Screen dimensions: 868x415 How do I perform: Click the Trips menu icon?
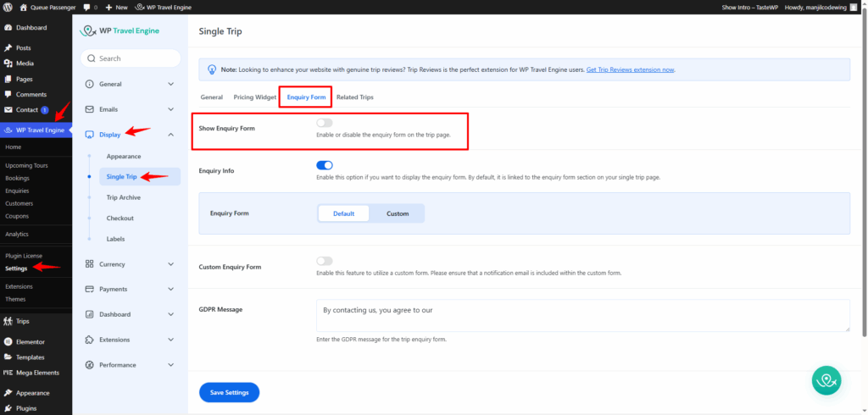(x=8, y=321)
